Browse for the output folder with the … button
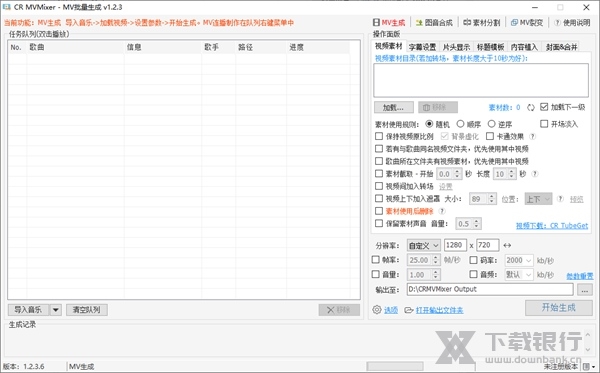Screen dimensions: 600x373 [584, 290]
